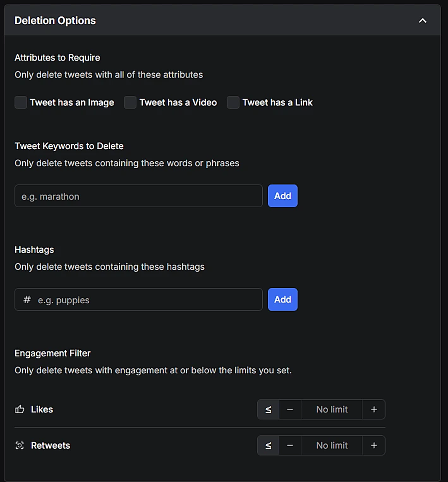Click the 'Tweet Keywords to Delete' heading
Screen dimensions: 448x482
click(x=69, y=146)
